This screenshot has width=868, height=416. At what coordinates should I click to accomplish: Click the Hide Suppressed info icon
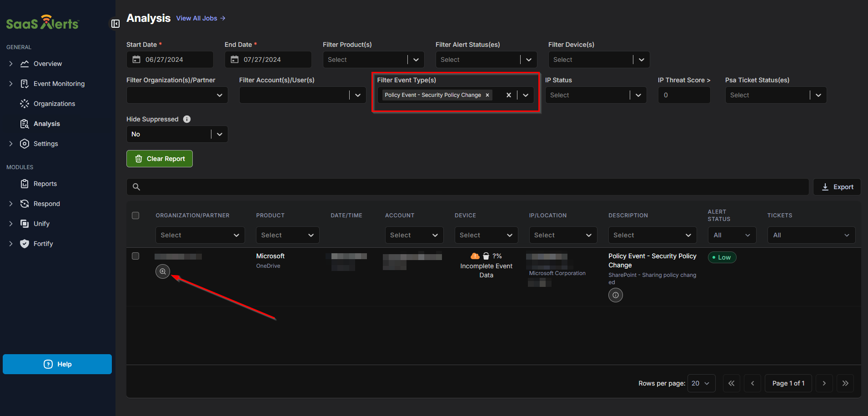tap(187, 119)
